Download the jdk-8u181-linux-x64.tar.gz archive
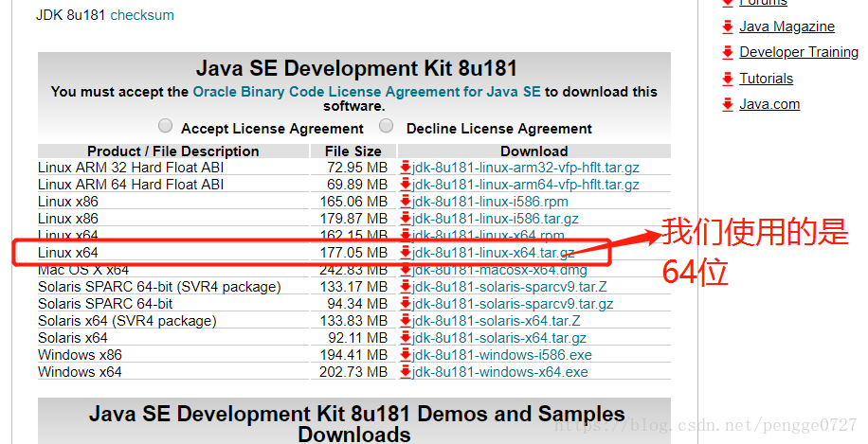Viewport: 868px width, 444px height. click(494, 253)
